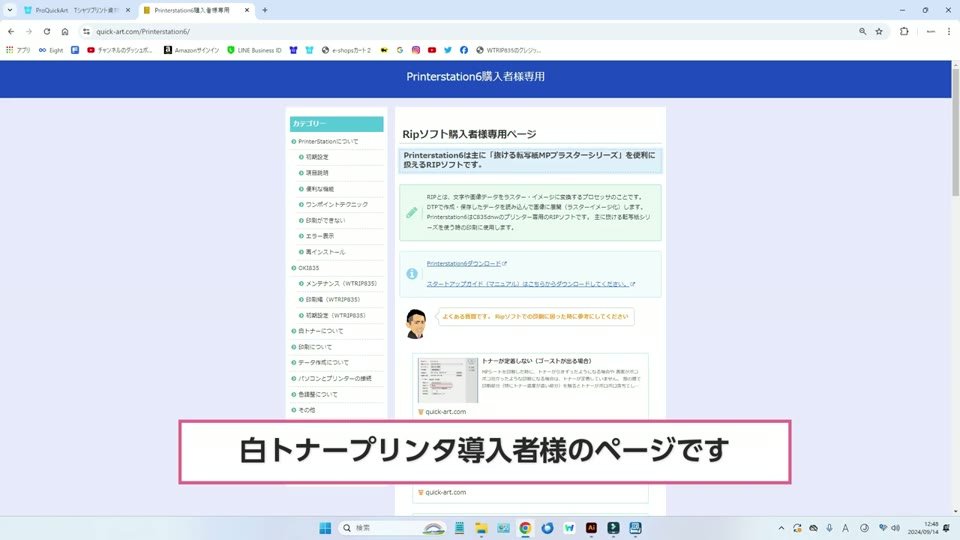Show hidden system tray icons chevron

[781, 528]
